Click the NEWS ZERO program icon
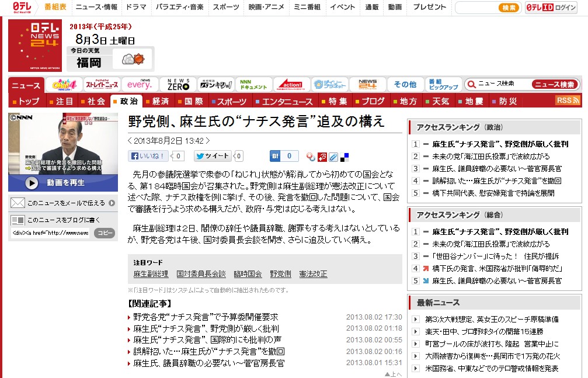 [175, 84]
